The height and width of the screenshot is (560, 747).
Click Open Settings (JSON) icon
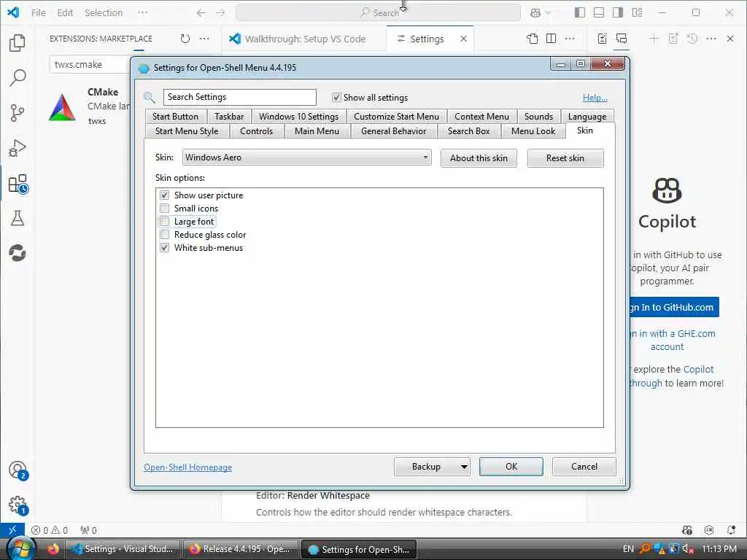point(532,39)
